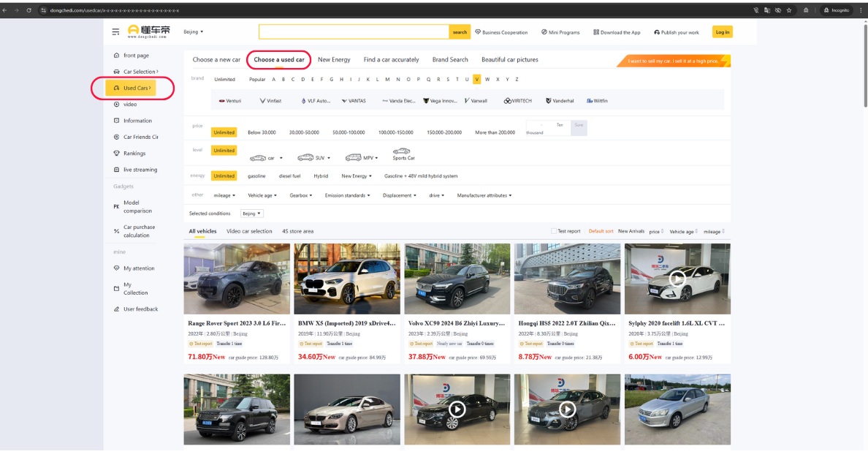Play the Sylphy 2020 facelift video
868x457 pixels.
coord(677,278)
